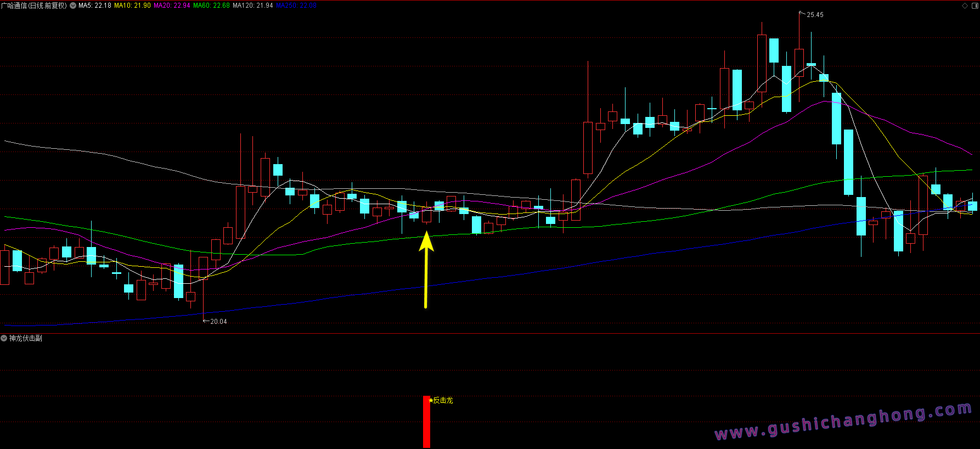Screen dimensions: 980x449
Task: Select the tallest cyan candlestick after peak
Action: click(x=848, y=162)
